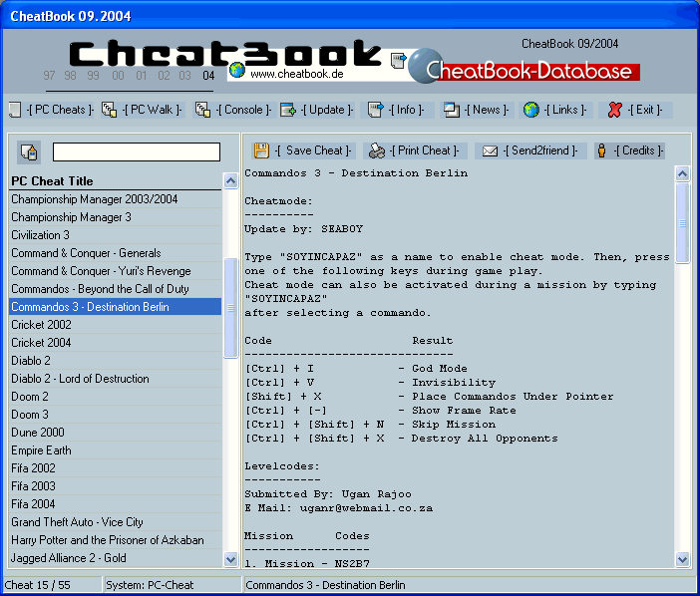The image size is (700, 596).
Task: Select Diablo 2 - Lord of Destruction
Action: pyautogui.click(x=116, y=379)
